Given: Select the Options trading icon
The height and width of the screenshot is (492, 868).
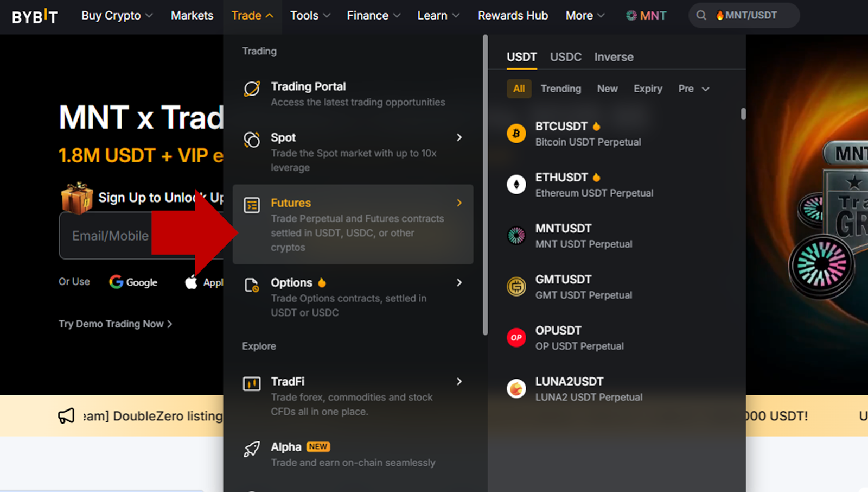Looking at the screenshot, I should [x=251, y=285].
